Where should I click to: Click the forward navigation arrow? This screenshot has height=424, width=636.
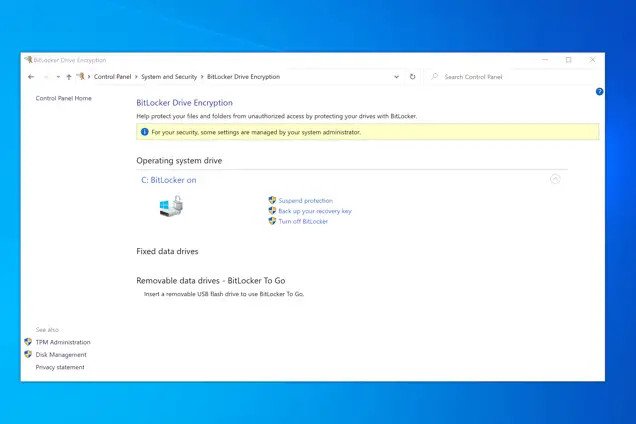tap(46, 77)
